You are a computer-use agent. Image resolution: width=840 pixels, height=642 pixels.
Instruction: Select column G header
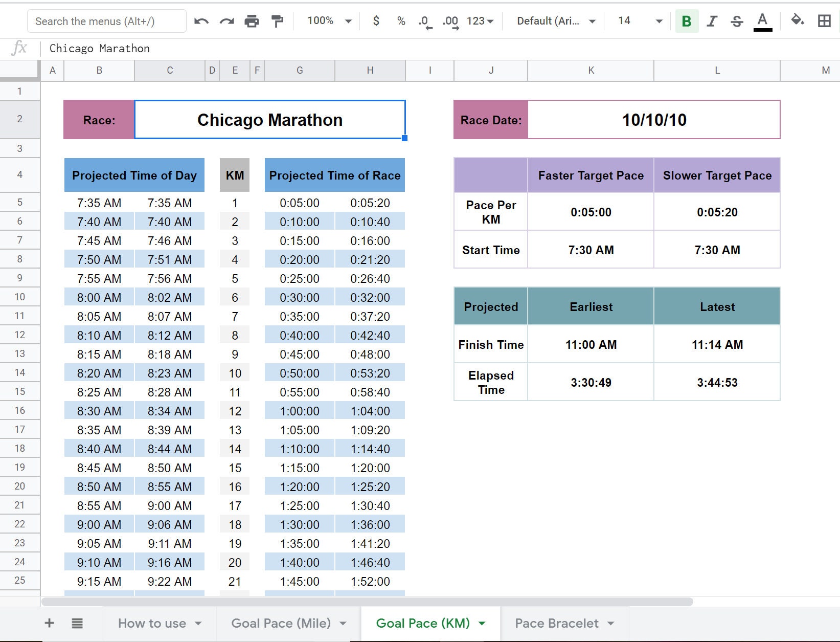tap(300, 71)
